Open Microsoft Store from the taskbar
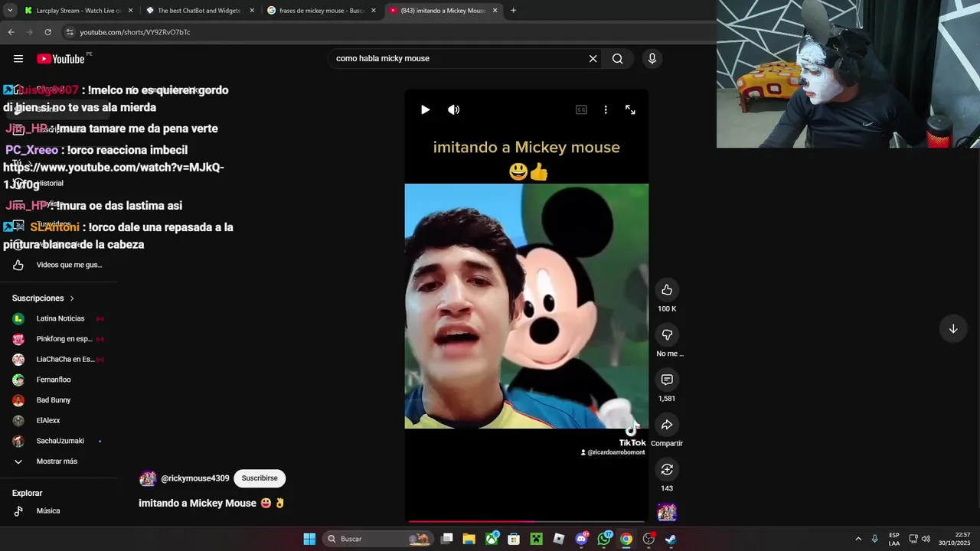This screenshot has width=980, height=551. 514,539
